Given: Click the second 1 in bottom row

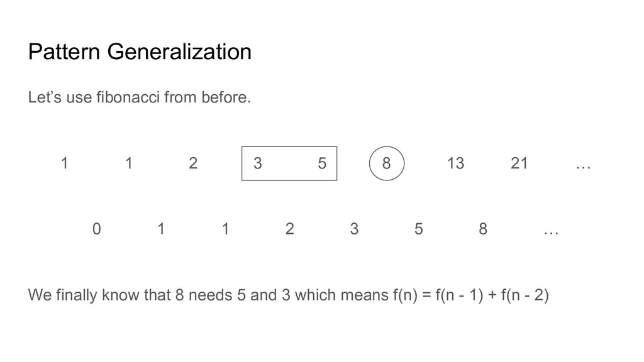Looking at the screenshot, I should (x=225, y=229).
